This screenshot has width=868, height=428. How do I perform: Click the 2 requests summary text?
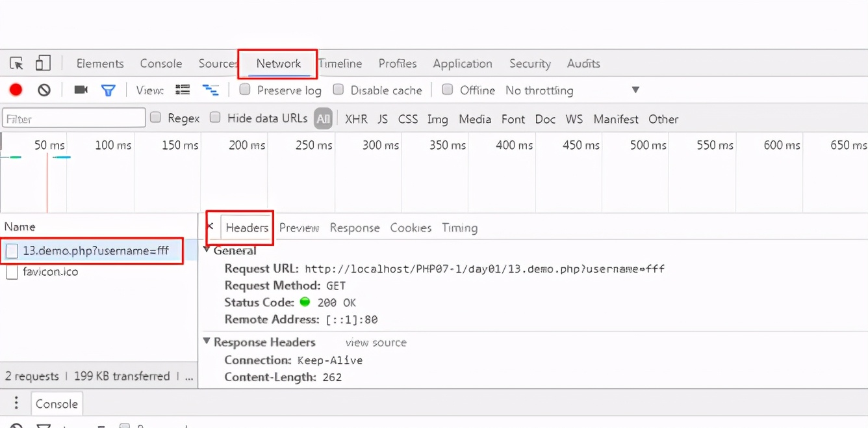pos(32,376)
